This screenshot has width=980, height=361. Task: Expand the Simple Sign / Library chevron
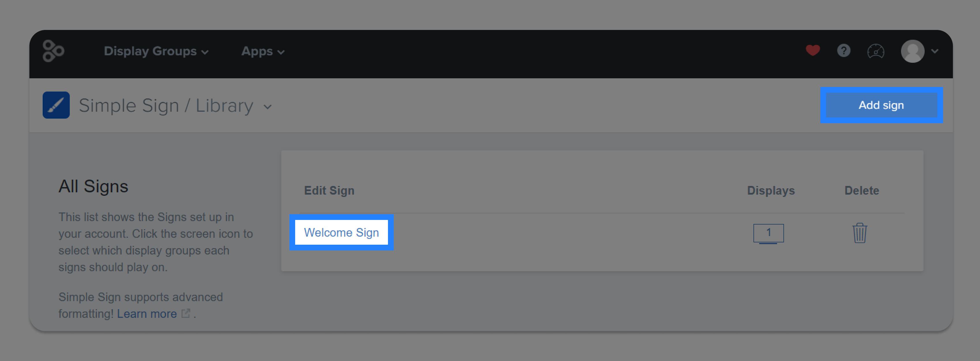pos(267,107)
